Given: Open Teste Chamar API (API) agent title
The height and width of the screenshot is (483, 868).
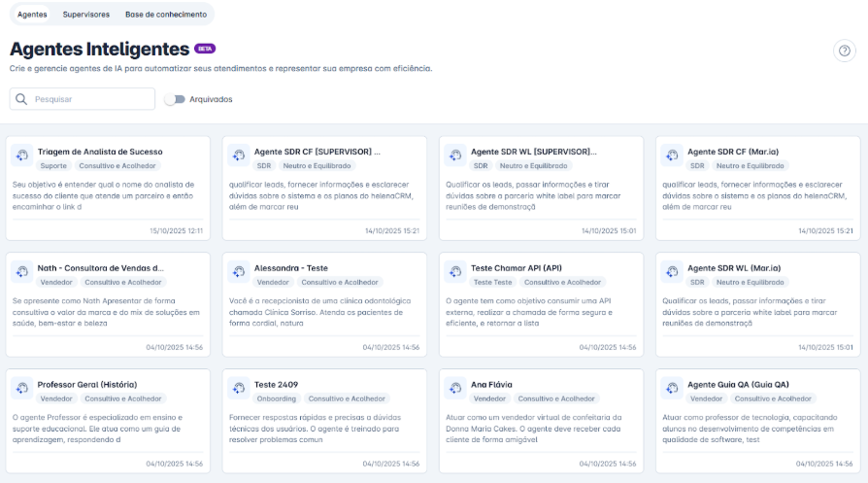Looking at the screenshot, I should (x=517, y=268).
